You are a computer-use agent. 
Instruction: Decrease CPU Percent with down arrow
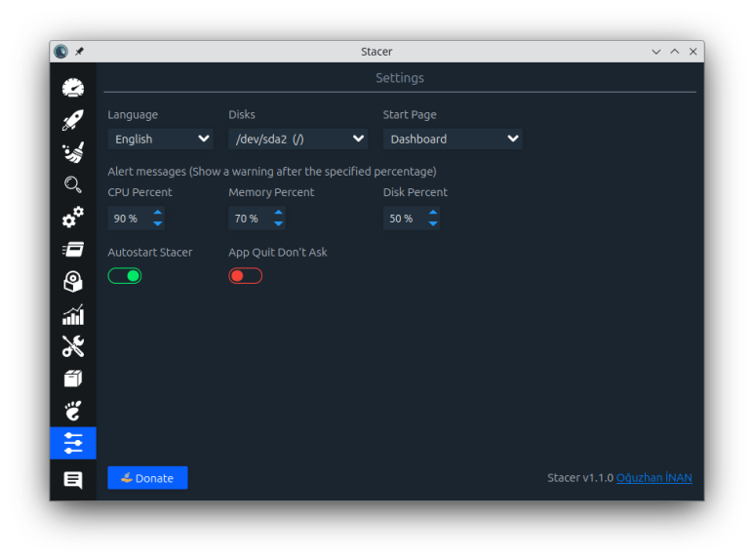(158, 223)
